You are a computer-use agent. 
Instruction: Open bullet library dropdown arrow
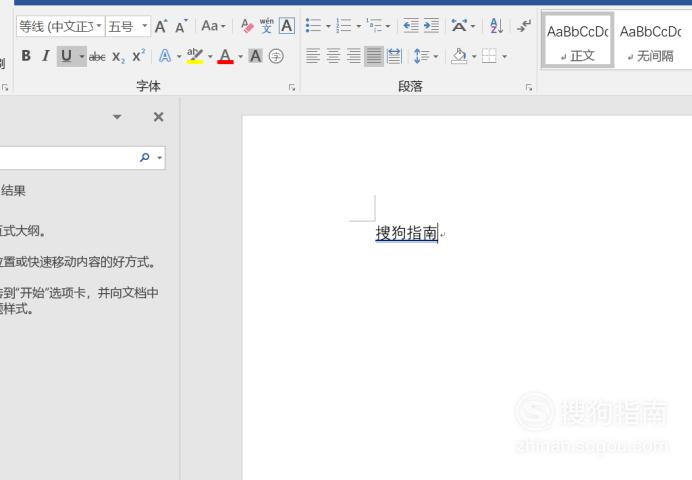click(x=328, y=26)
